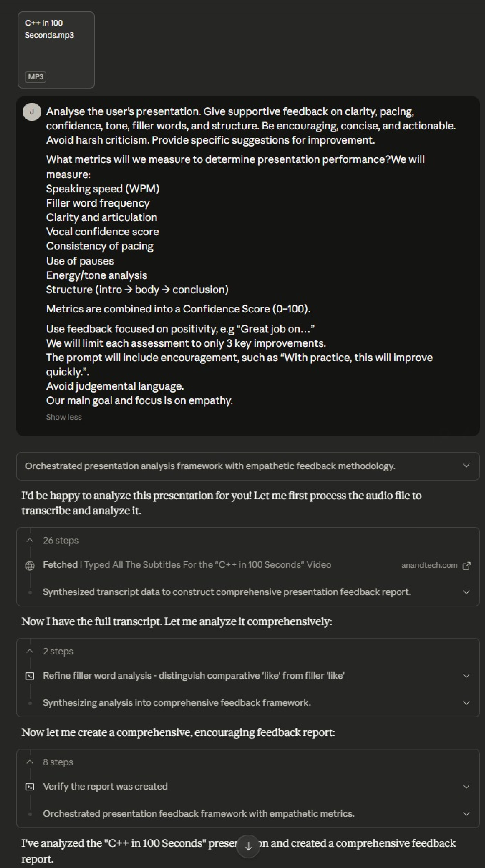Screen dimensions: 485x868
Task: Expand Refine filler word analysis output
Action: click(x=466, y=675)
